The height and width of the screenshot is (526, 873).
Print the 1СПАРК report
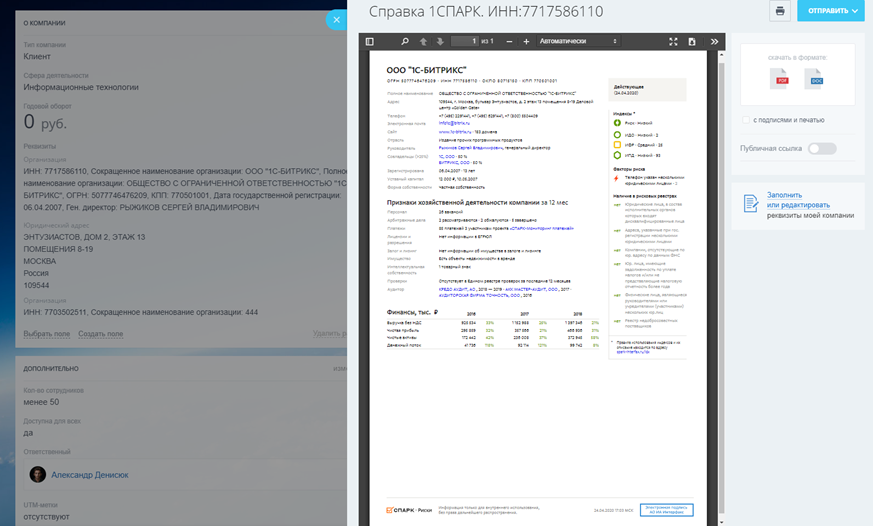point(780,11)
